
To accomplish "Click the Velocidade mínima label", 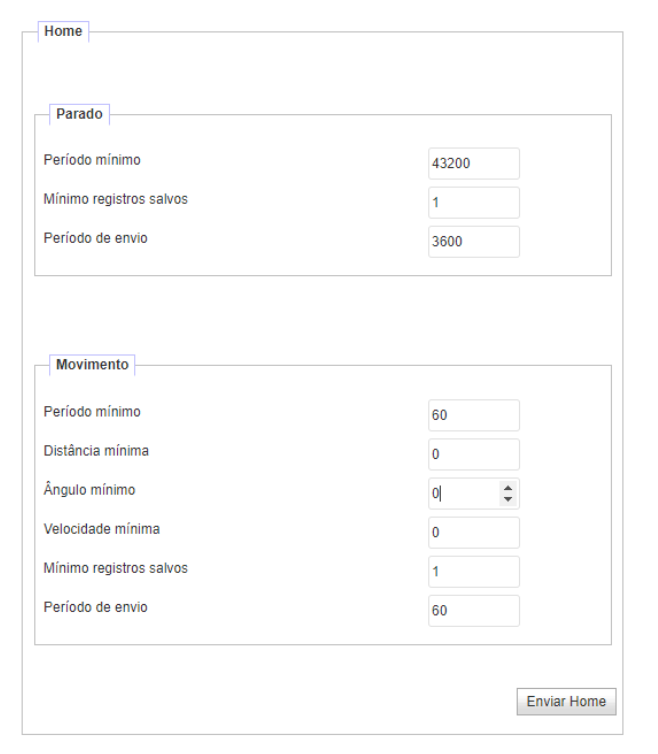I will point(101,529).
